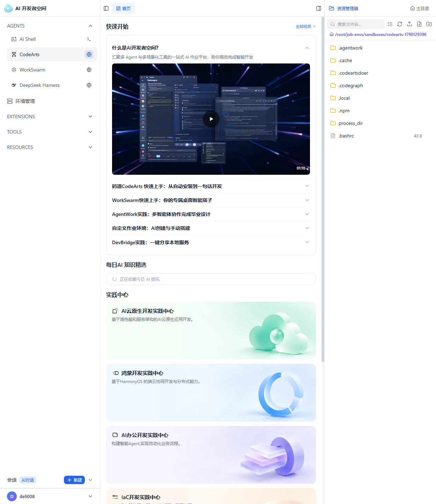Select DeepSeek Harness agent
This screenshot has height=504, width=436.
click(x=52, y=85)
